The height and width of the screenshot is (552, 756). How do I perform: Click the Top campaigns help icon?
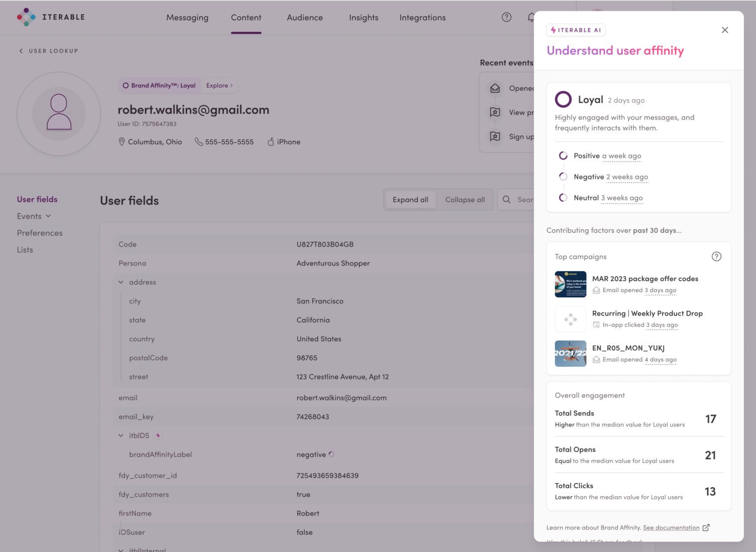point(717,257)
